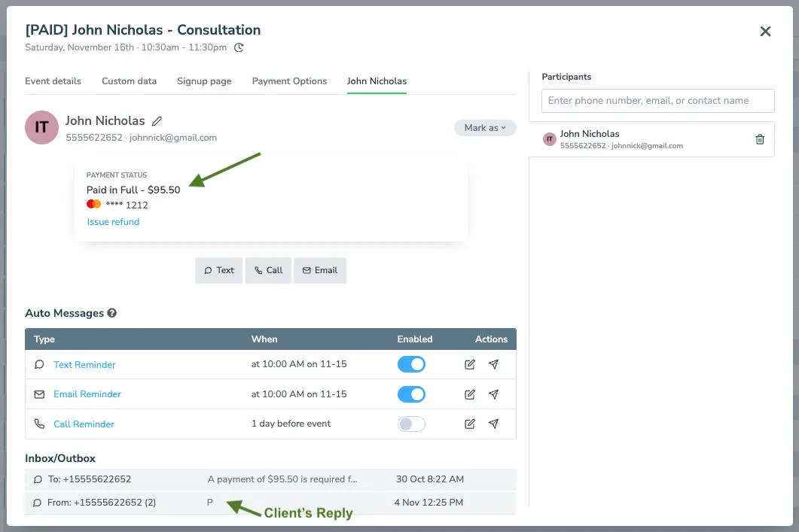Disable the Text Reminder toggle
This screenshot has width=799, height=532.
point(411,364)
